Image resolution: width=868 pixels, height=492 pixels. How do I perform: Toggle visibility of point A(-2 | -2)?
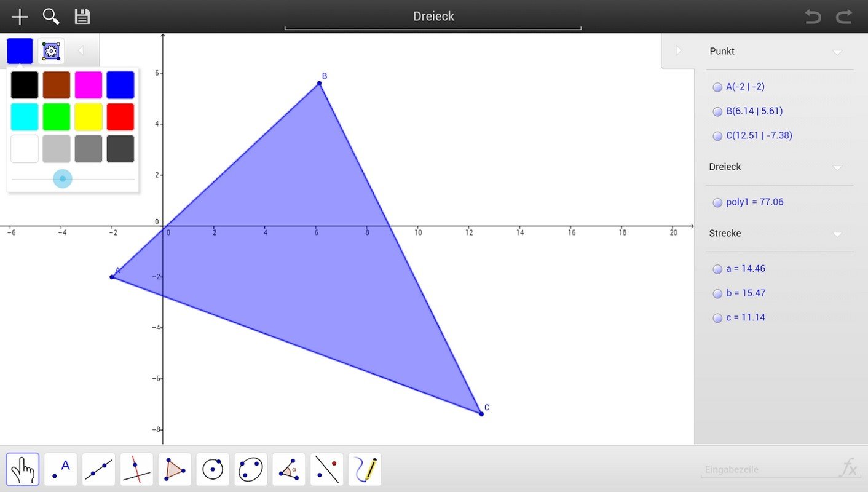pos(717,87)
